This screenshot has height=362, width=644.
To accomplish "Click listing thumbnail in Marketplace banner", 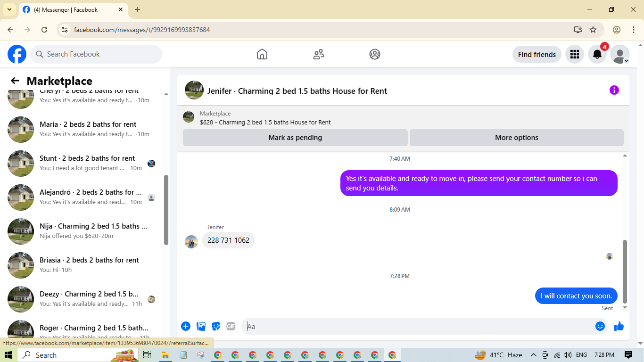I will point(189,117).
